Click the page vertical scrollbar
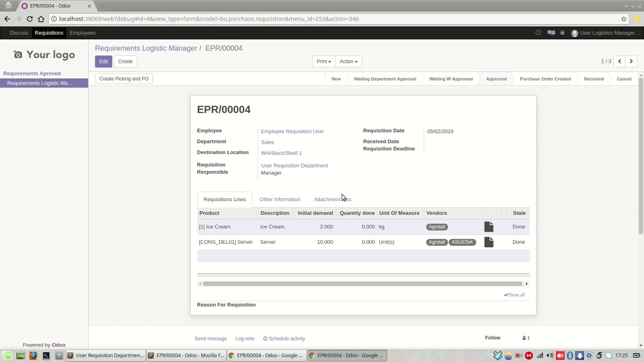 pyautogui.click(x=641, y=156)
